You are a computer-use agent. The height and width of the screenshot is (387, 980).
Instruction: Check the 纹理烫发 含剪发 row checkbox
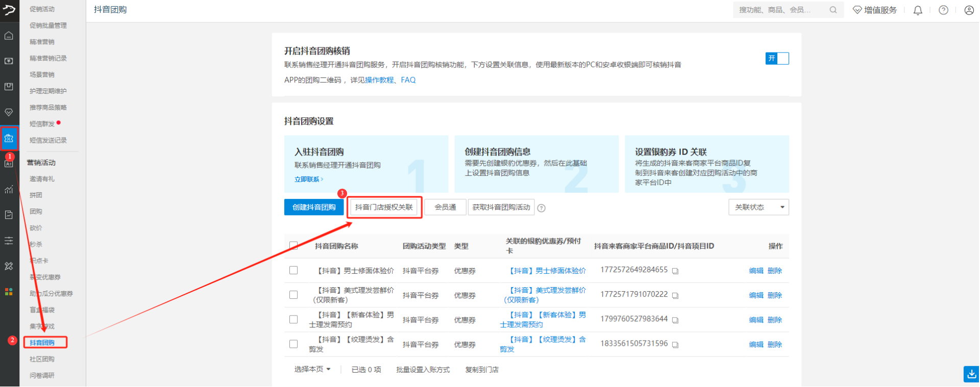(293, 344)
